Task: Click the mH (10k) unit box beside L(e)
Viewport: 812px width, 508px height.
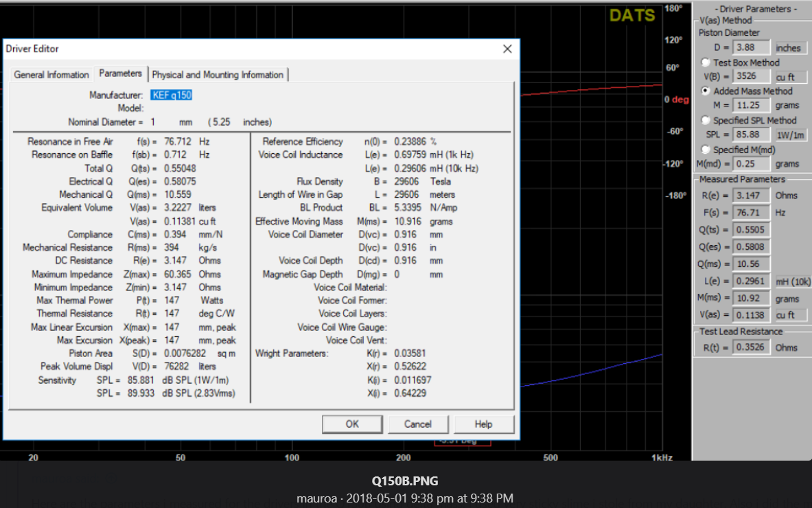Action: [x=792, y=281]
